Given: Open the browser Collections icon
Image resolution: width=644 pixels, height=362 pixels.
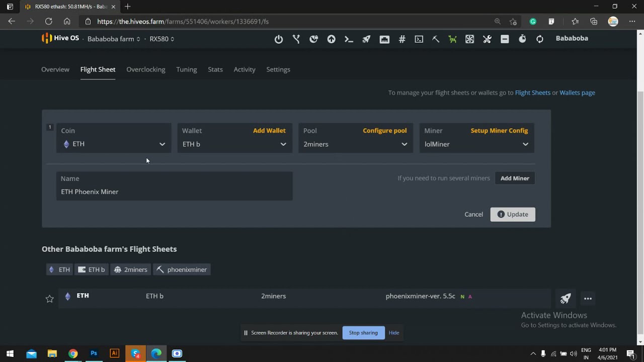Looking at the screenshot, I should [x=594, y=22].
